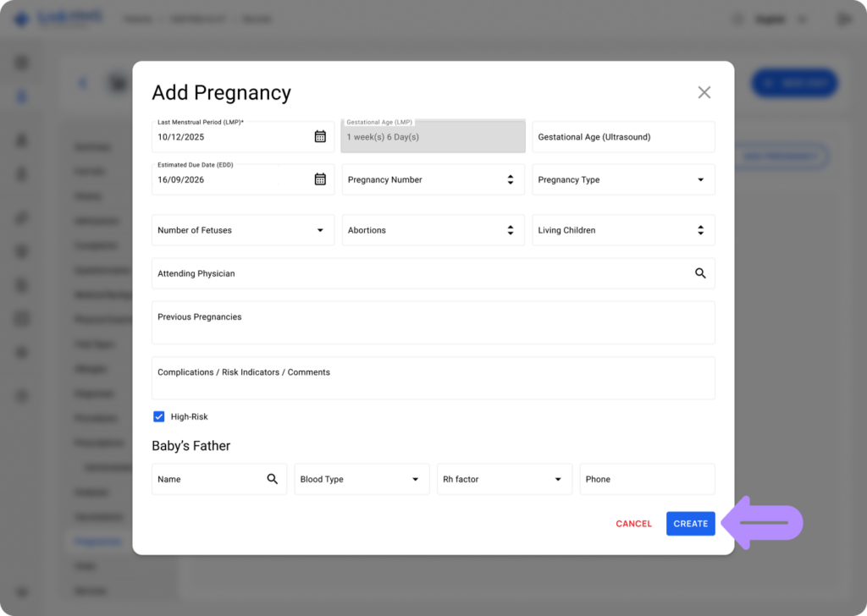867x616 pixels.
Task: Click the back arrow near the top left
Action: 82,83
